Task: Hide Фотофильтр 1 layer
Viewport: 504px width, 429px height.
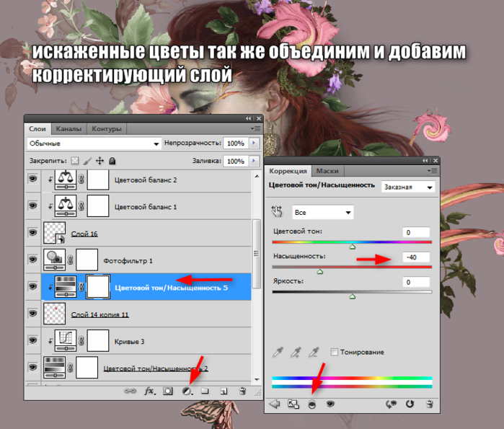Action: [x=32, y=260]
